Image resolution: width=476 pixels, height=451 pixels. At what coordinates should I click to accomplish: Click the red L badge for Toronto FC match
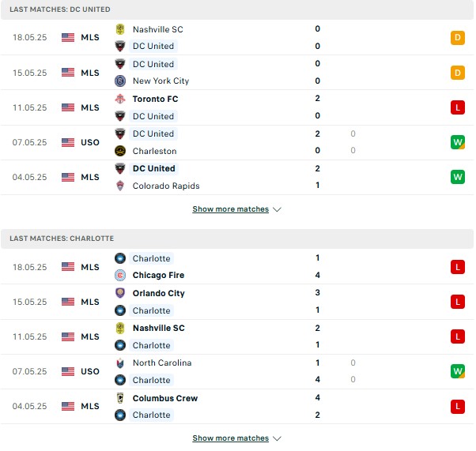pos(458,107)
